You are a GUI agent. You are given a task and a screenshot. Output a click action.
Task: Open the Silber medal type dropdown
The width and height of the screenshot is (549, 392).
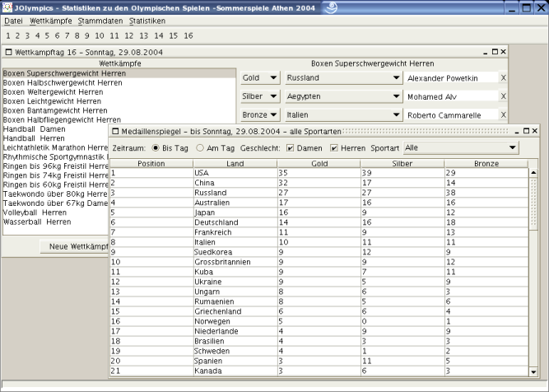click(x=260, y=96)
